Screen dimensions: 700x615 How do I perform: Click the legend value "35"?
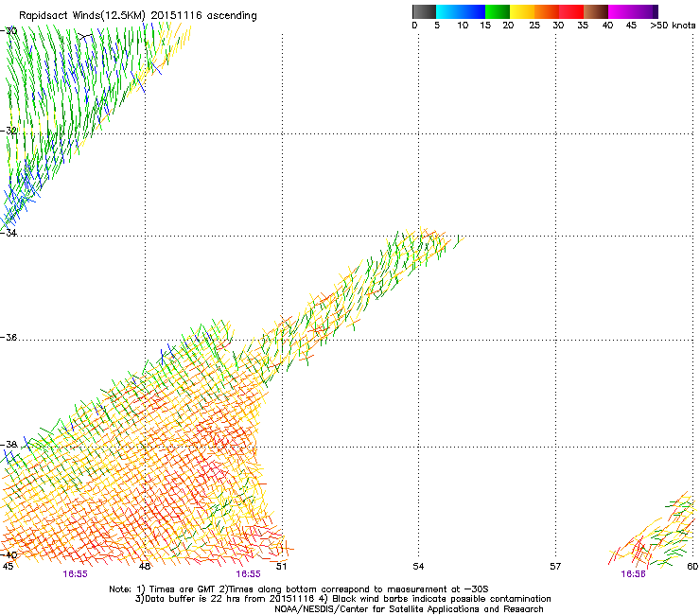pyautogui.click(x=583, y=26)
